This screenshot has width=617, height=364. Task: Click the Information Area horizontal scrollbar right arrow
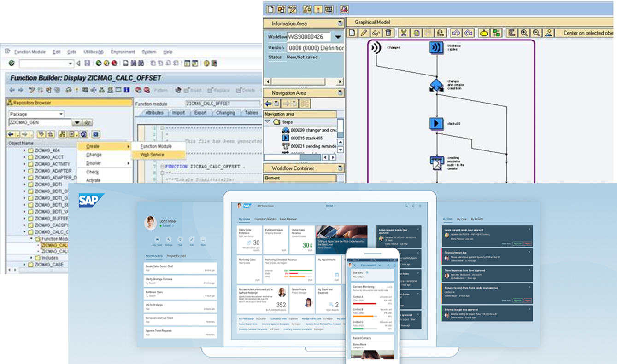340,81
